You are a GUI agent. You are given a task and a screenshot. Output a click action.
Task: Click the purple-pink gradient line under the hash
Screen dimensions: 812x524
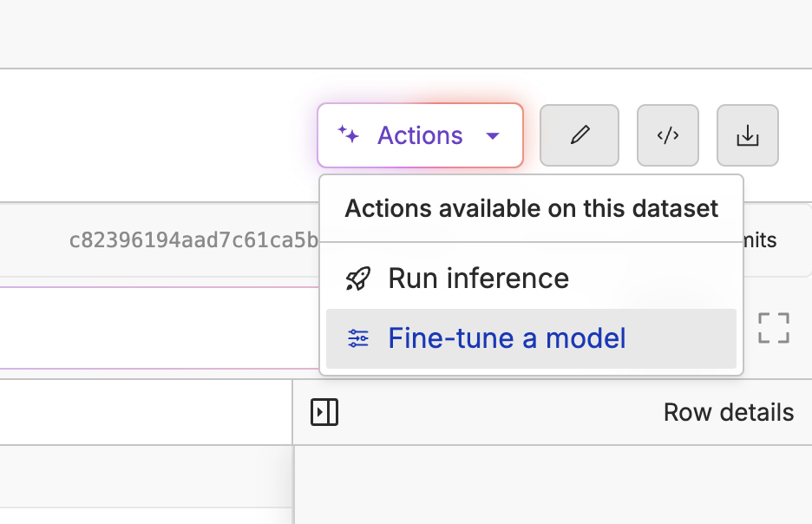tap(156, 286)
